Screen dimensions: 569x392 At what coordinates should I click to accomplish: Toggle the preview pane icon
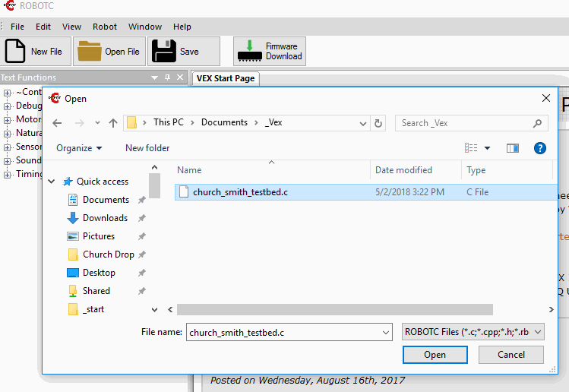tap(512, 148)
